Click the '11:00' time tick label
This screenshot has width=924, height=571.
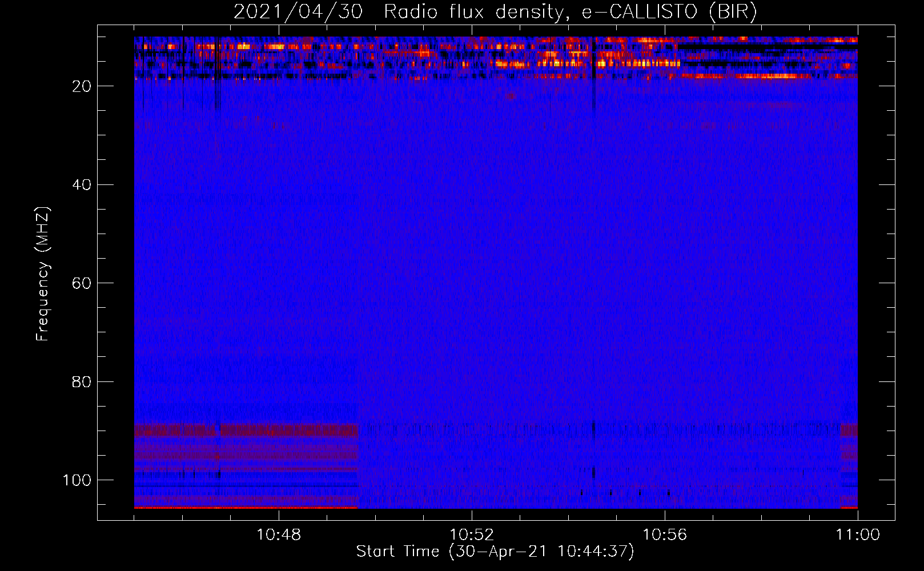tap(858, 535)
